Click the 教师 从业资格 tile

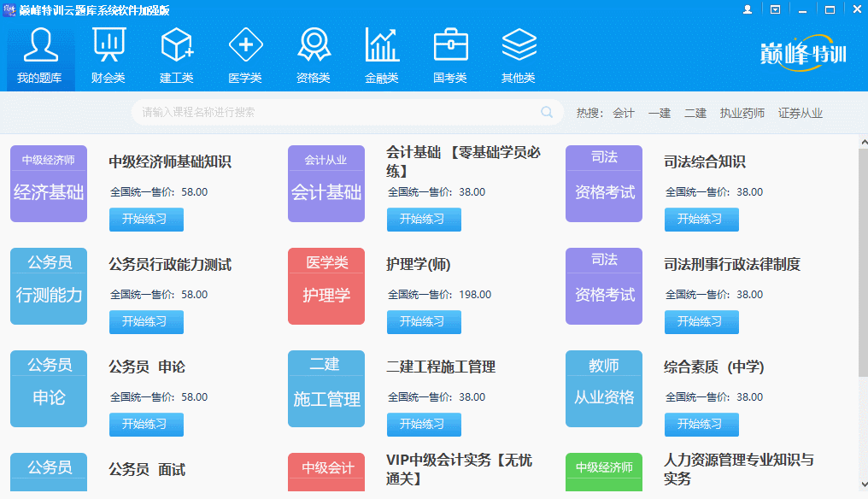point(604,389)
